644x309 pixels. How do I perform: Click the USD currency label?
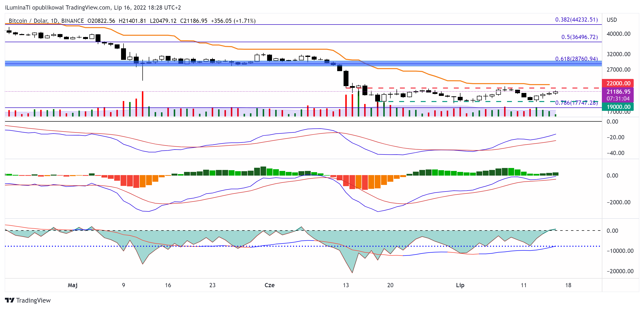[611, 20]
